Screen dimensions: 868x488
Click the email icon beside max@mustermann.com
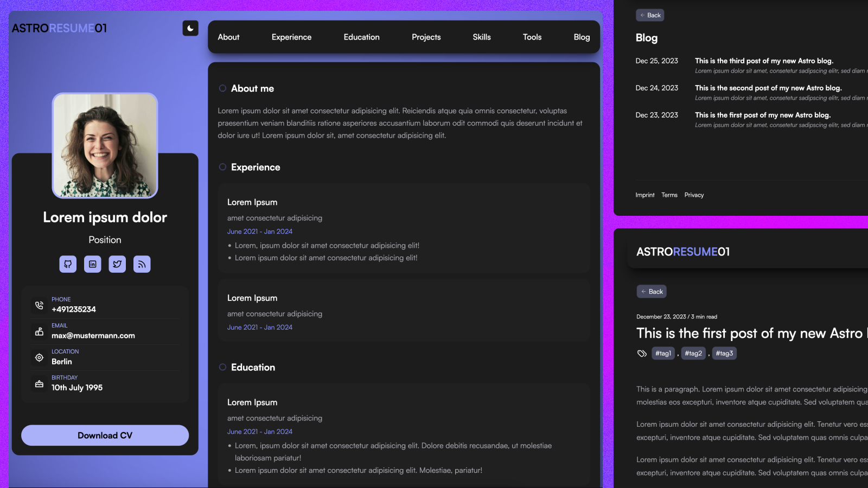click(39, 331)
